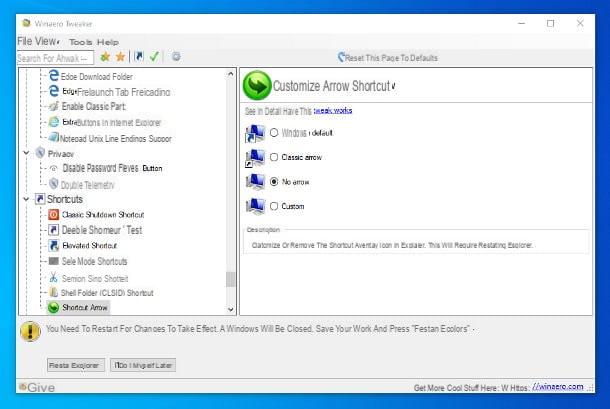The image size is (610, 409).
Task: Click the tree scrollbar thumb
Action: point(231,279)
